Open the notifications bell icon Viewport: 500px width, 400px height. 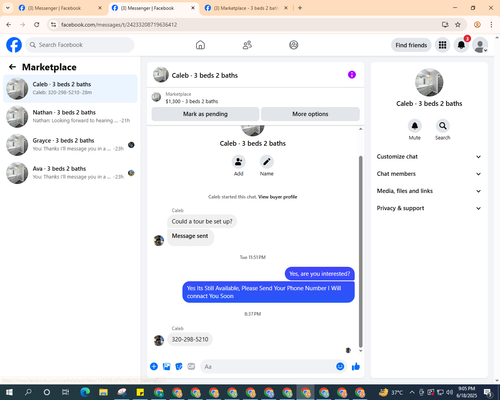(461, 45)
